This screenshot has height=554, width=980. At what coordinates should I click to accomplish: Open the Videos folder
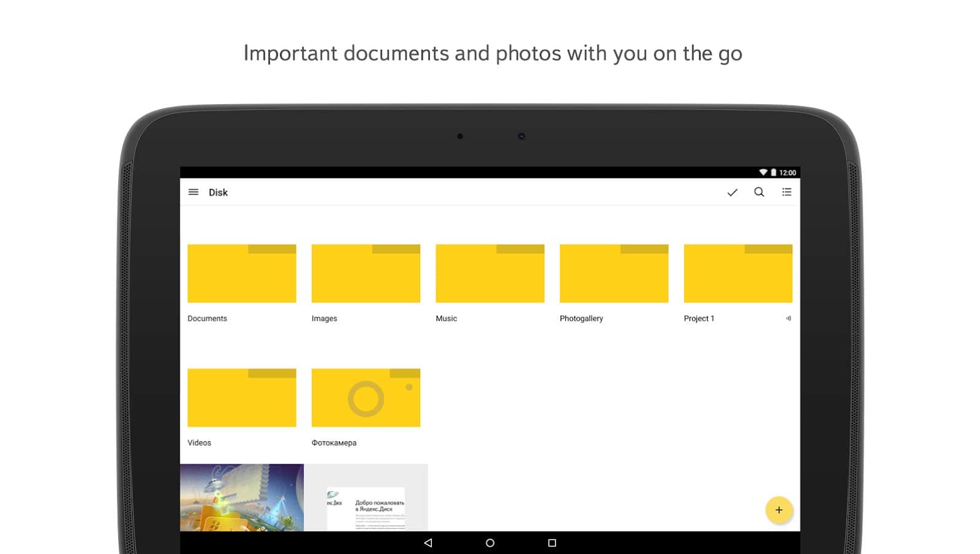coord(242,398)
